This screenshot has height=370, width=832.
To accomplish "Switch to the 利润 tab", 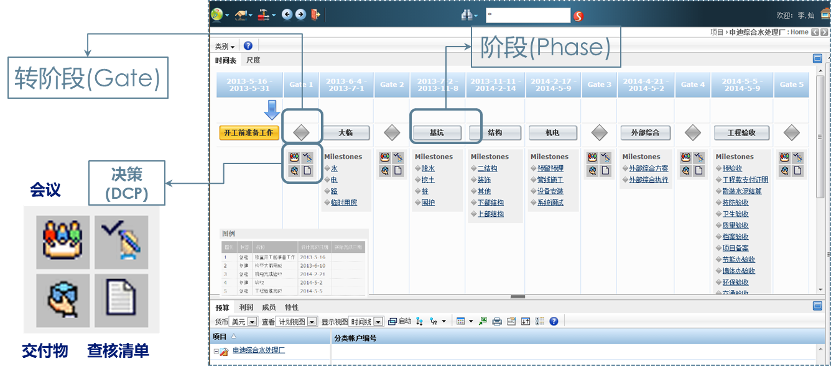I will [246, 307].
